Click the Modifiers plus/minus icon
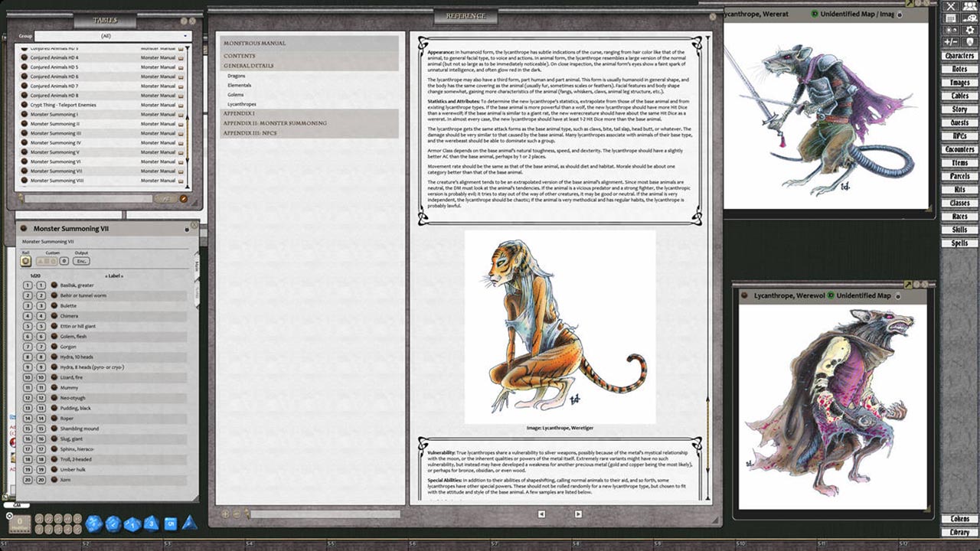Viewport: 980px width, 551px height. coord(951,42)
